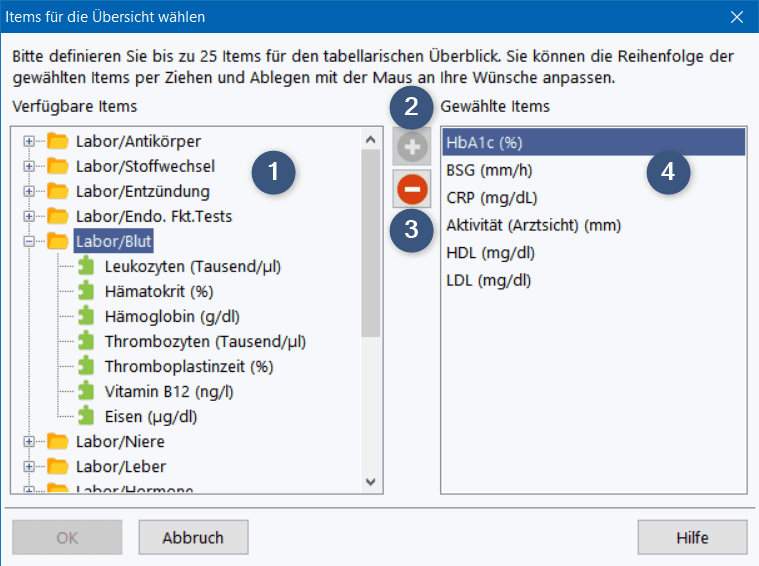The width and height of the screenshot is (759, 566).
Task: Open help with the Hilfe button
Action: coord(692,537)
